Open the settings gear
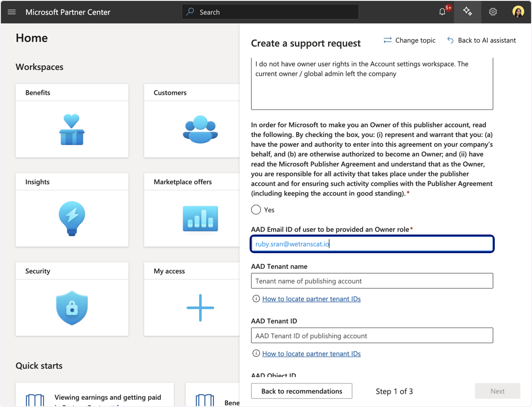Image resolution: width=532 pixels, height=407 pixels. pos(493,12)
